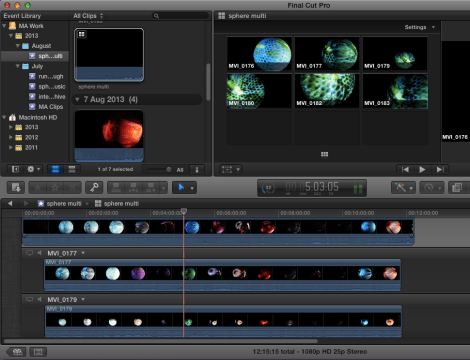Open the MVI_0177 angle name dropdown
470x360 pixels.
click(x=83, y=253)
